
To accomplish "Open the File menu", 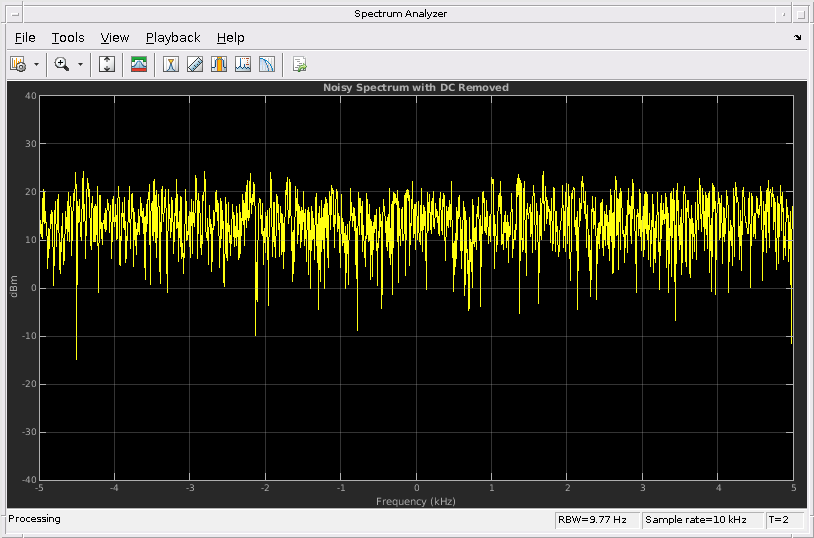I will click(25, 37).
